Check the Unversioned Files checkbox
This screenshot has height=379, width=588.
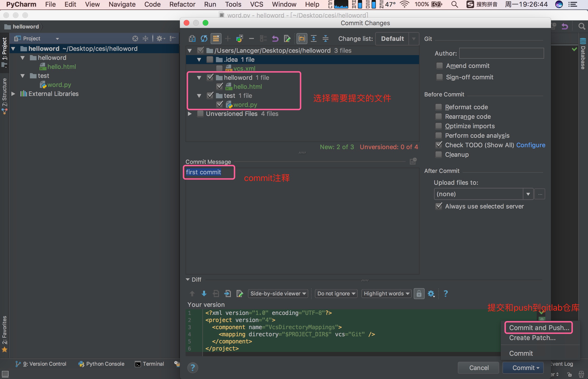click(201, 114)
